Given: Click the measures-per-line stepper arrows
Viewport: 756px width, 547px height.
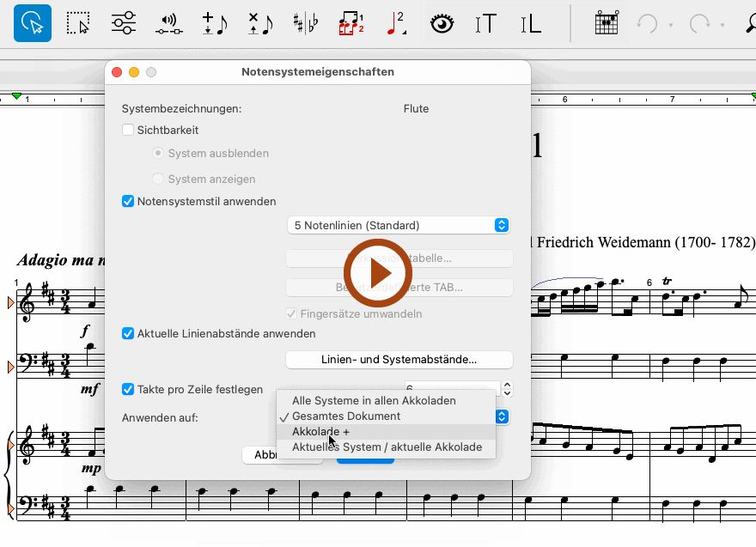Looking at the screenshot, I should tap(507, 389).
